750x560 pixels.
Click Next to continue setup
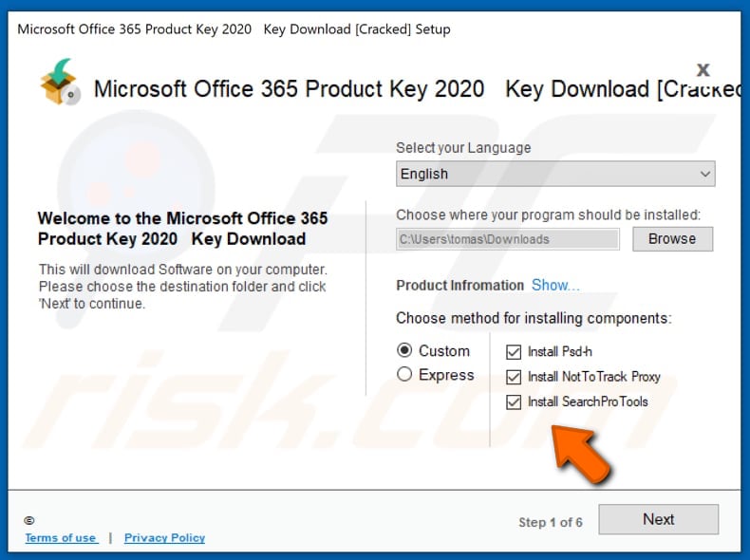658,519
